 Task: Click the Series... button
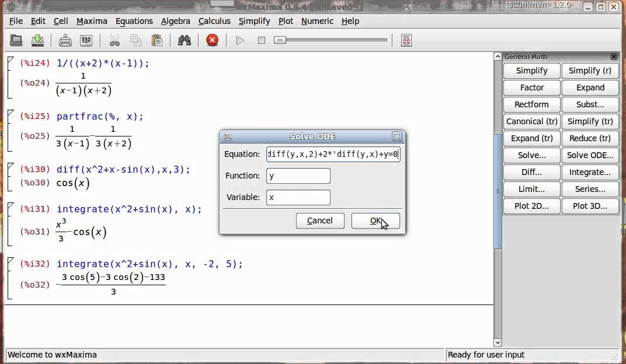click(x=590, y=189)
